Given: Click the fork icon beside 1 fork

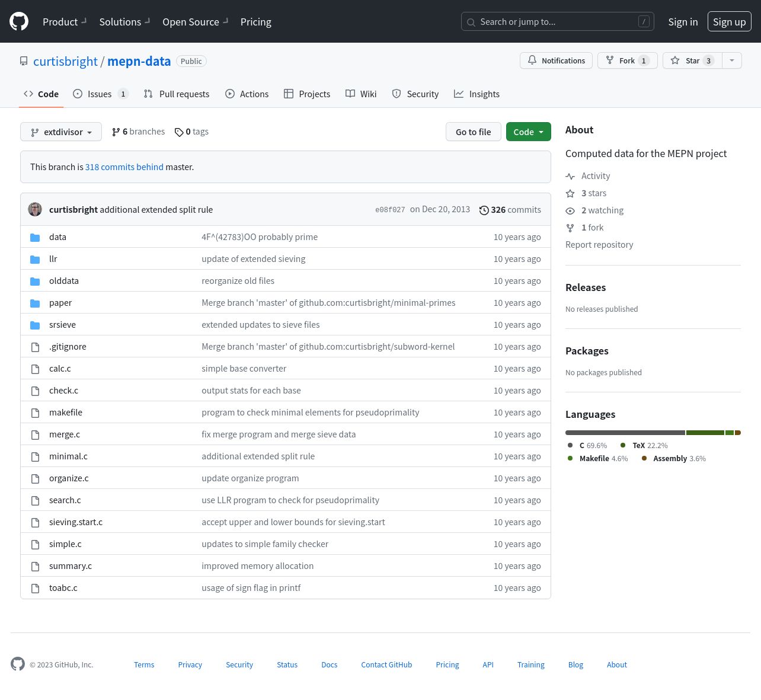Looking at the screenshot, I should point(570,228).
